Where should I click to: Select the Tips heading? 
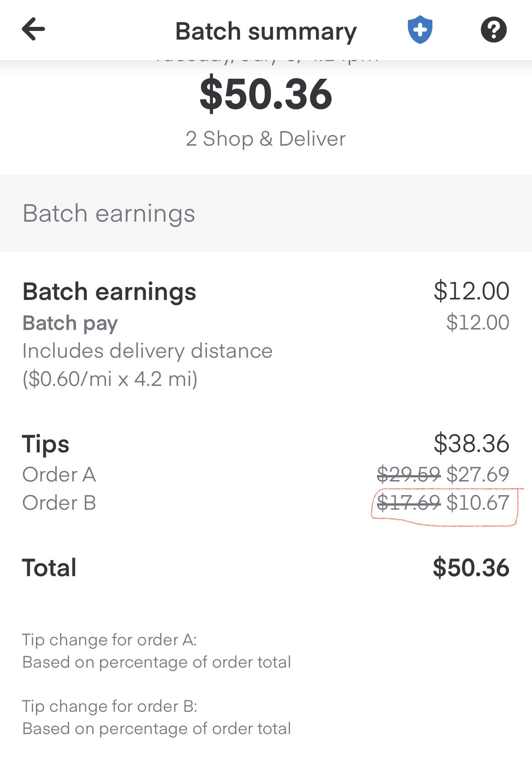coord(45,444)
